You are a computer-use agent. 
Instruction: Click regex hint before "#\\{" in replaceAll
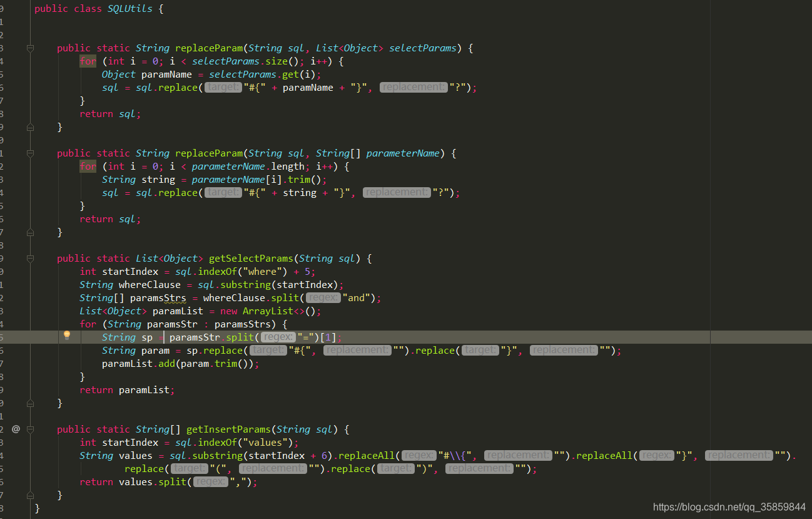(419, 456)
